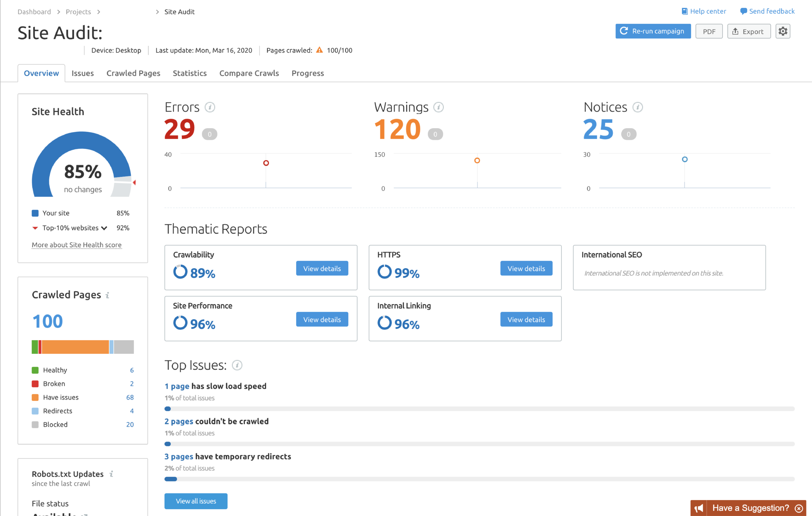
Task: Click the Top Issues info icon
Action: point(237,365)
